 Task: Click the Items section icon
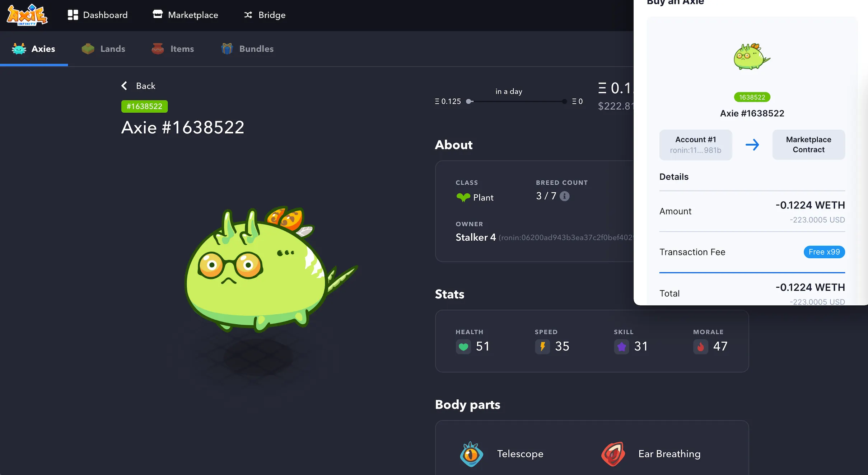point(158,48)
